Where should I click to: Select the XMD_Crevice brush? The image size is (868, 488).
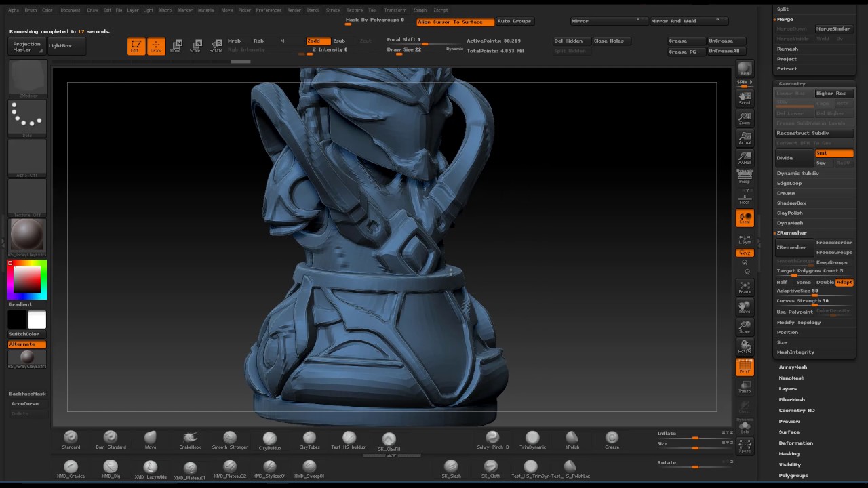click(x=71, y=468)
